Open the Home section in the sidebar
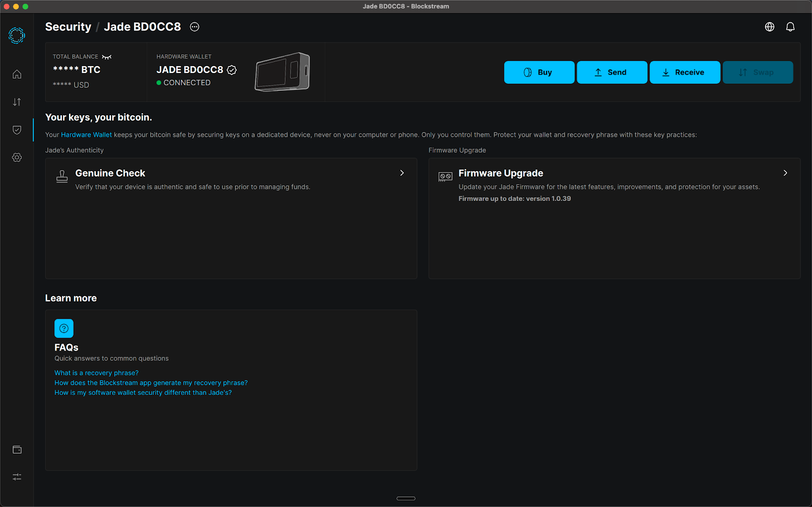 pyautogui.click(x=17, y=74)
